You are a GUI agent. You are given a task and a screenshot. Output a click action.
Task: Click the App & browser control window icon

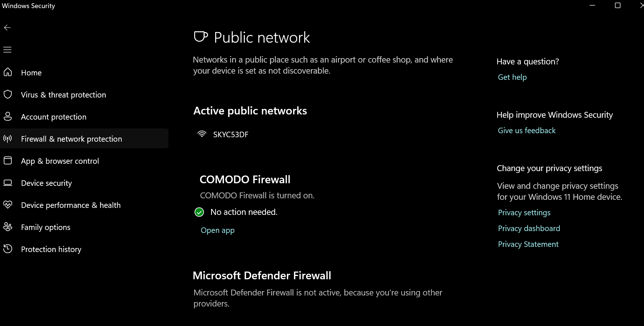click(8, 160)
